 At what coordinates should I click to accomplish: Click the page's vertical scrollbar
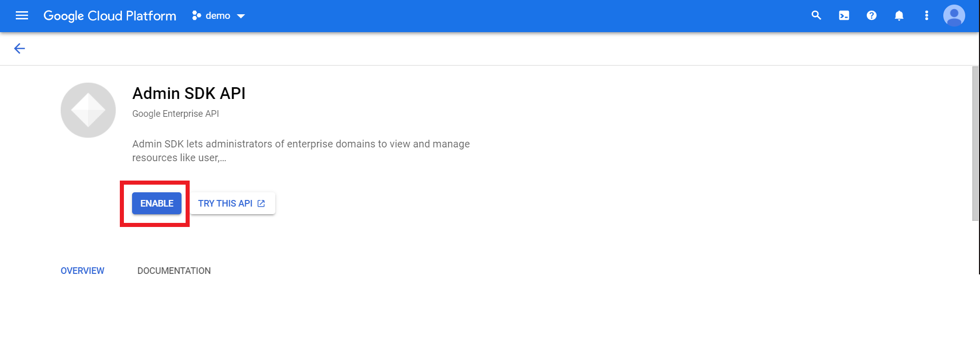click(x=975, y=143)
